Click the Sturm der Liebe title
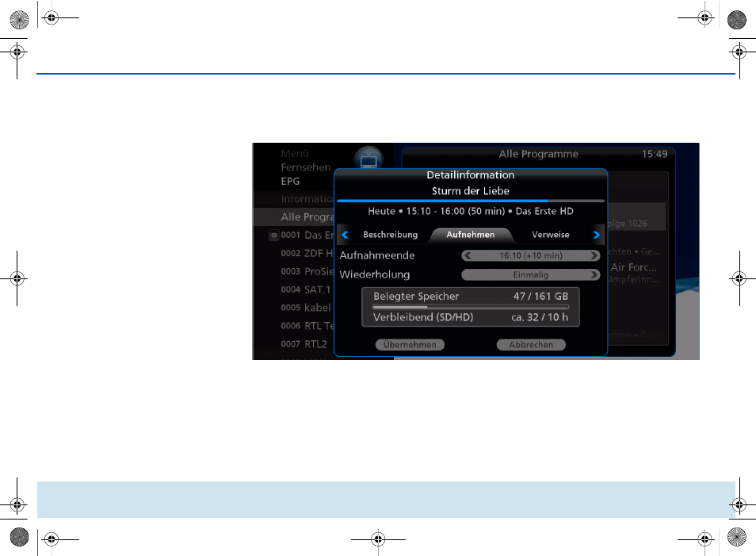 point(471,191)
